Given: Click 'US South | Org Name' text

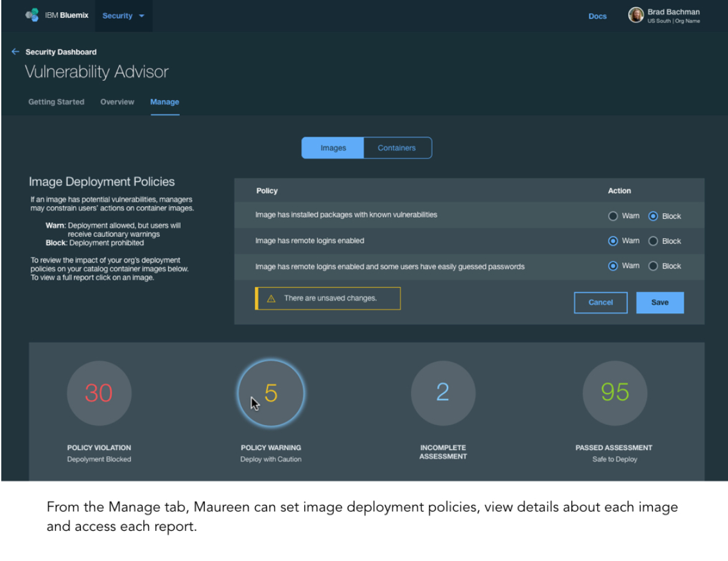Looking at the screenshot, I should (x=673, y=21).
